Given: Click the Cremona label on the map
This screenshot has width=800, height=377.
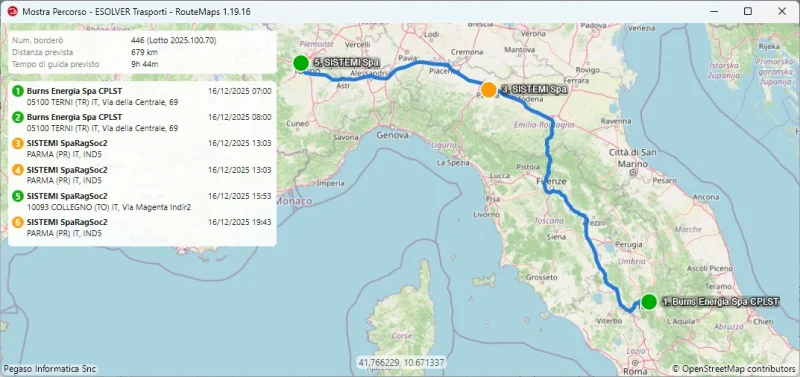Looking at the screenshot, I should (x=467, y=52).
